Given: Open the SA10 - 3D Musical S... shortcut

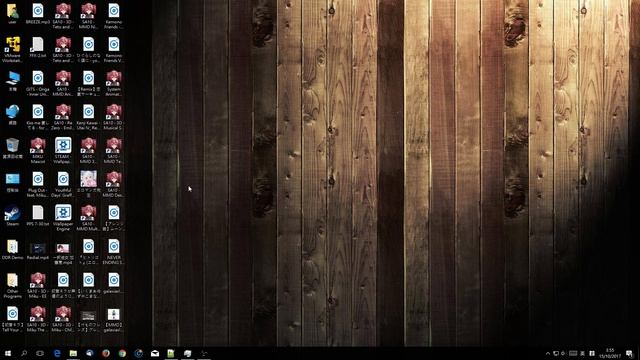Looking at the screenshot, I should pos(113,117).
